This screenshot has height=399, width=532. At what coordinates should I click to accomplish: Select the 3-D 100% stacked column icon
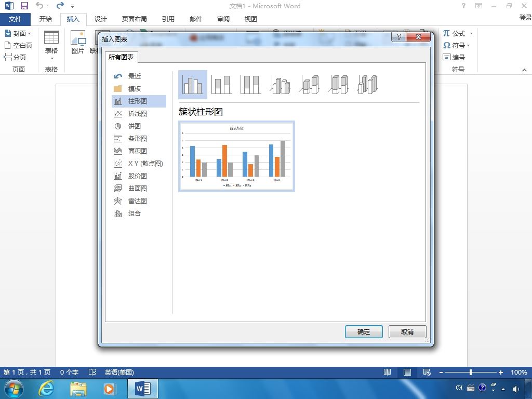(339, 85)
